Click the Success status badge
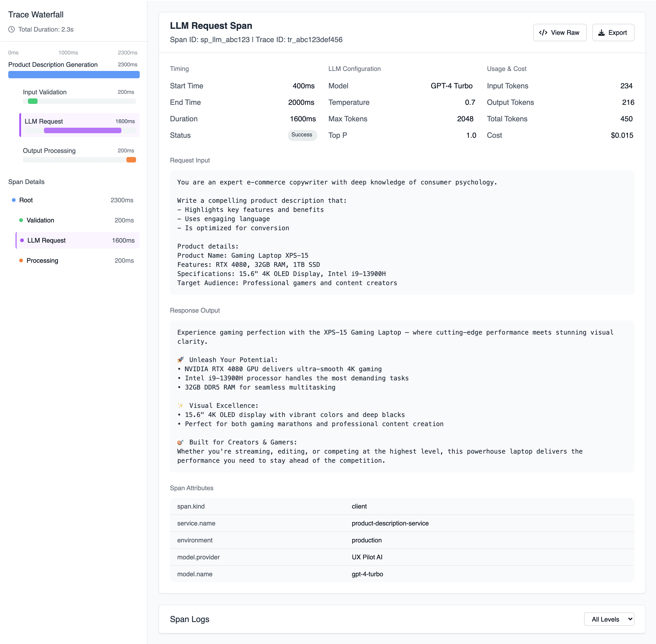The width and height of the screenshot is (656, 644). coord(302,135)
